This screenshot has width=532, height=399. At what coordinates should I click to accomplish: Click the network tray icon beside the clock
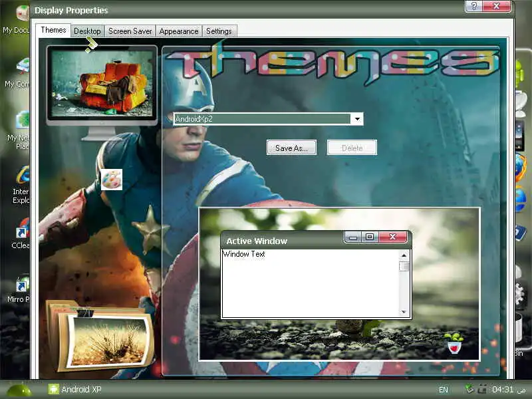[481, 389]
